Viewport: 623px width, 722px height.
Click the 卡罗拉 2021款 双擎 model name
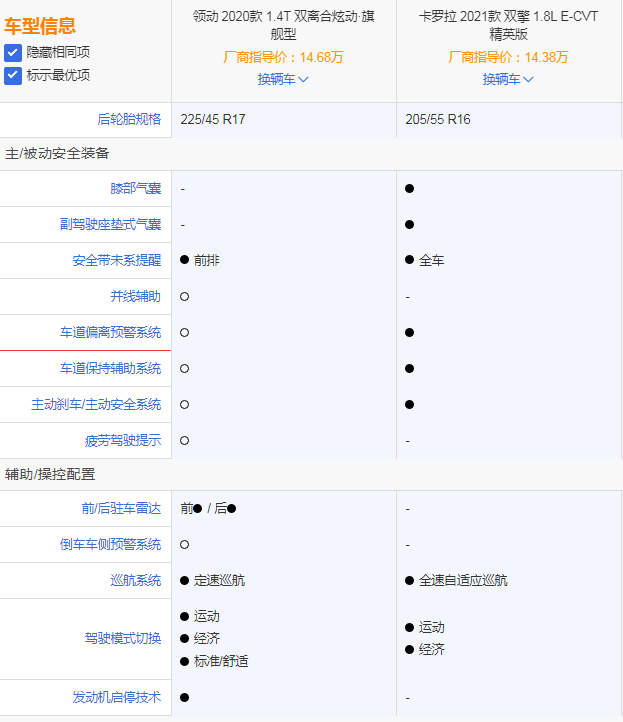click(508, 25)
